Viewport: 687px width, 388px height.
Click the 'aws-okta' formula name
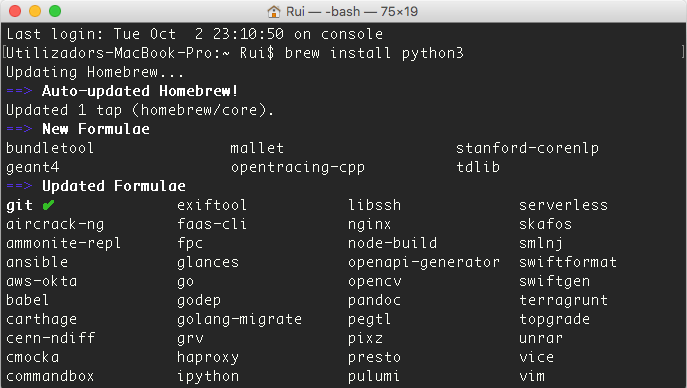click(42, 281)
